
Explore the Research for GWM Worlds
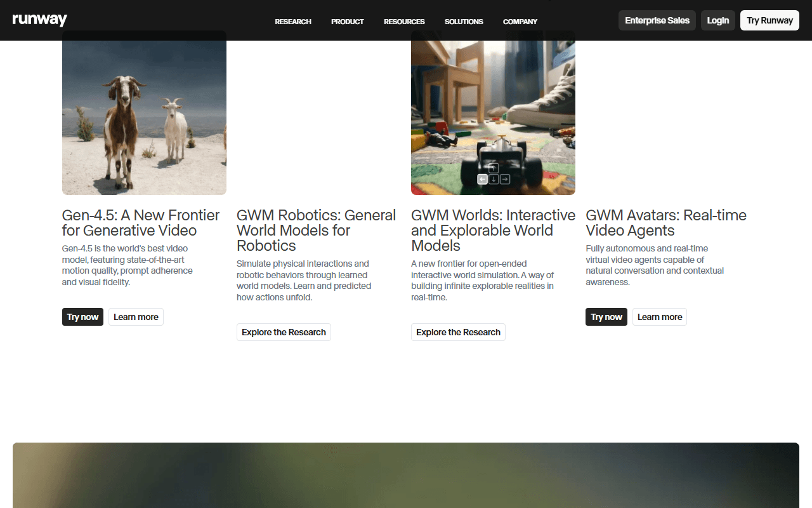(458, 332)
